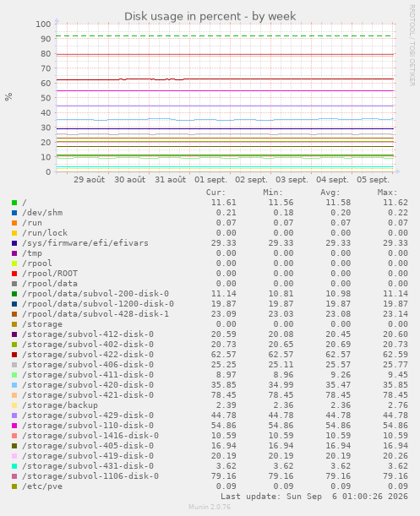
Task: Click the green color swatch for /
Action: tap(14, 203)
